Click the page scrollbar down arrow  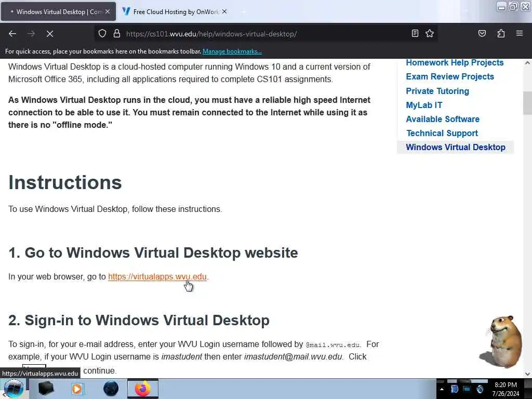527,374
